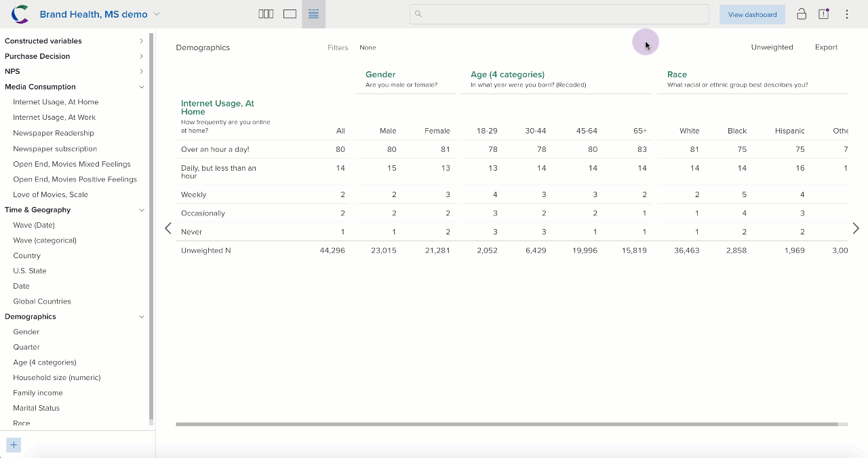The image size is (868, 458).
Task: Click the Crunch logo icon
Action: coord(20,14)
